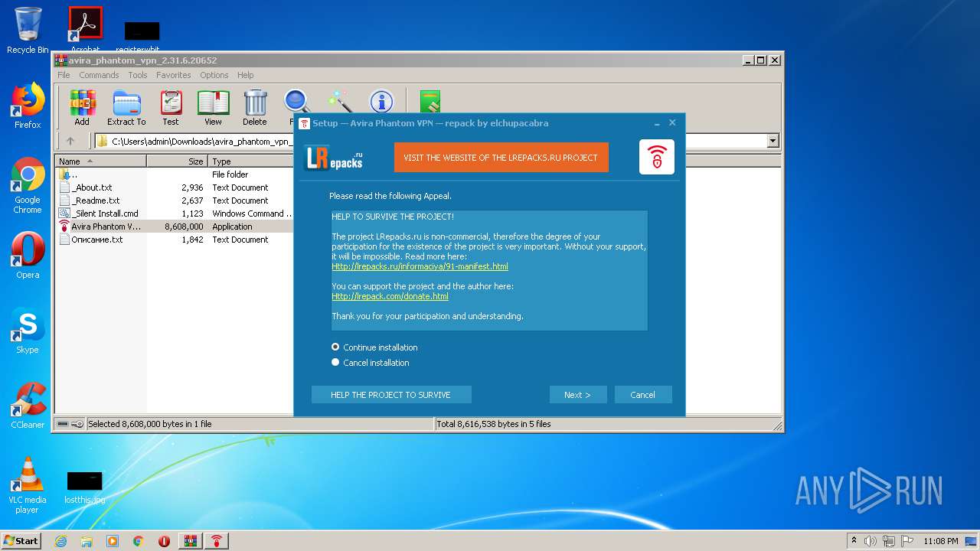
Task: Open the File menu in WinRAR
Action: [x=64, y=75]
